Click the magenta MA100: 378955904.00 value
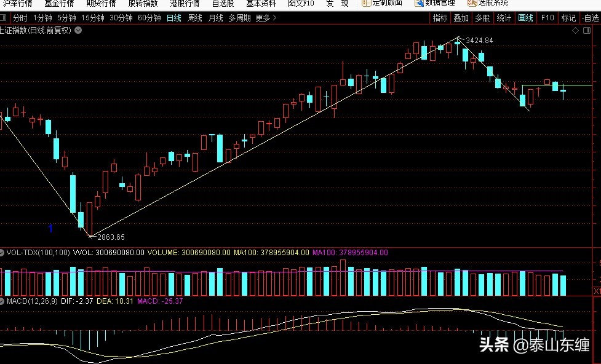 [x=350, y=253]
